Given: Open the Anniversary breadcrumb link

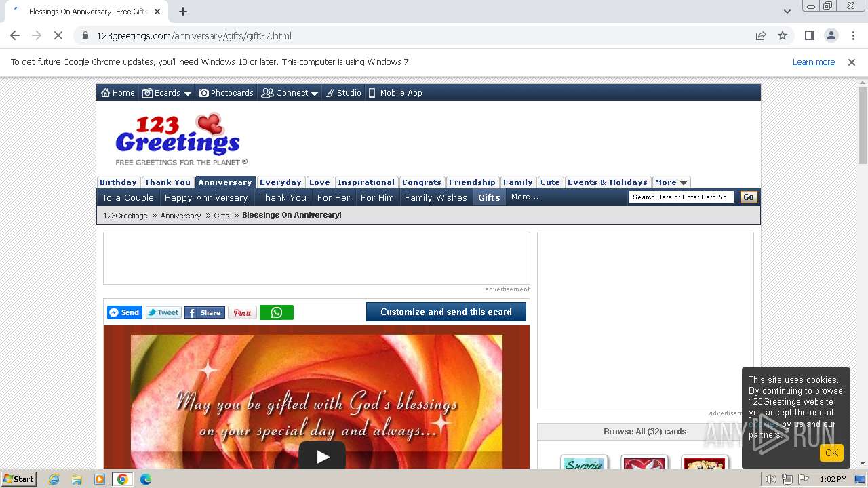Looking at the screenshot, I should (x=180, y=216).
